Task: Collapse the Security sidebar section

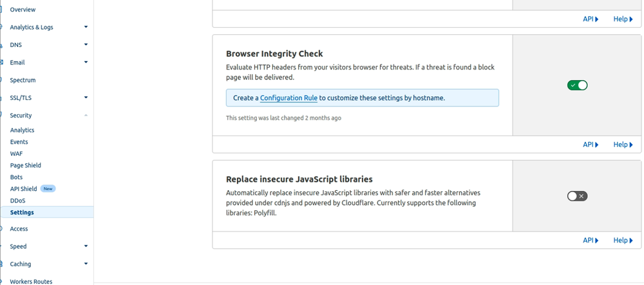Action: coord(86,115)
